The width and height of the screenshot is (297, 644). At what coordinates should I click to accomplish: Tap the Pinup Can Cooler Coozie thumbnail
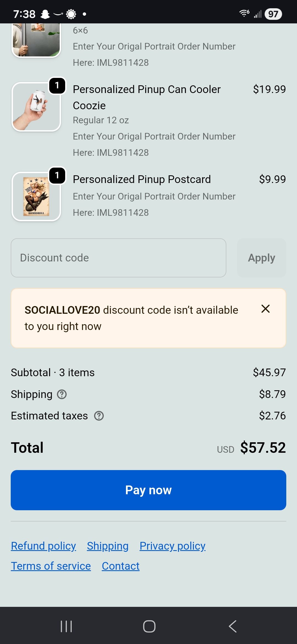(x=36, y=107)
